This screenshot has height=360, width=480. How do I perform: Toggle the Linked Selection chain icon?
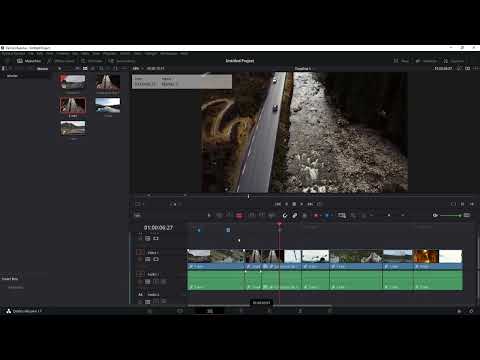click(295, 216)
